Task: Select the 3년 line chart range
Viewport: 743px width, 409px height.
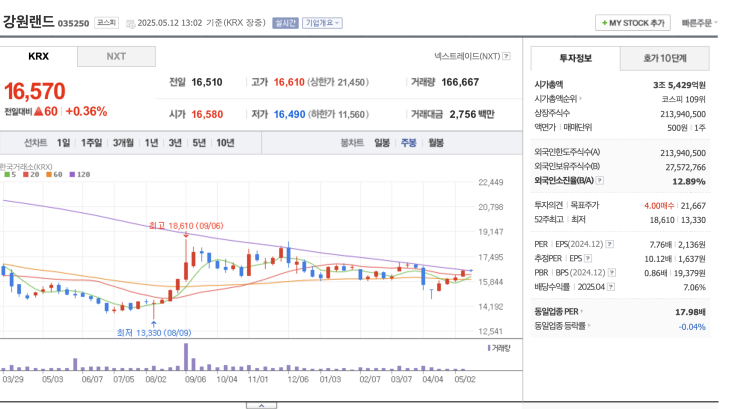Action: click(x=175, y=143)
